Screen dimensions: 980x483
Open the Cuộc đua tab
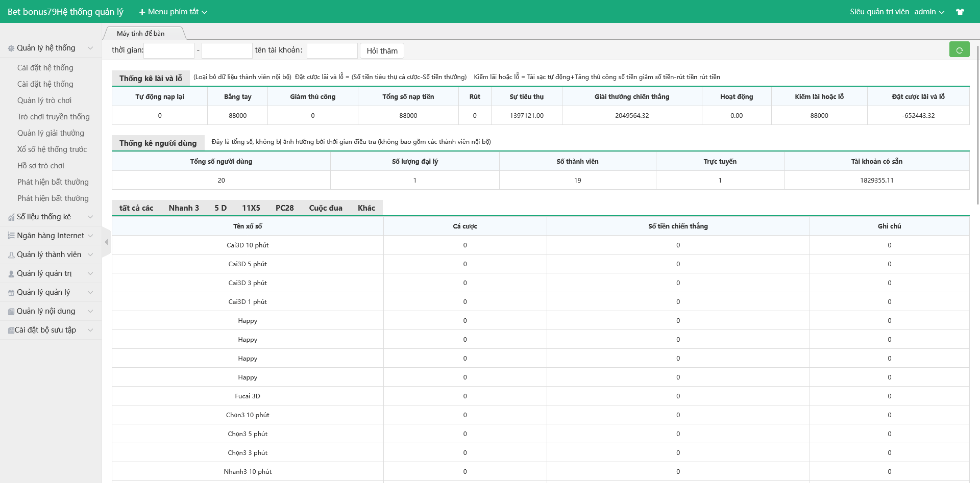coord(325,208)
